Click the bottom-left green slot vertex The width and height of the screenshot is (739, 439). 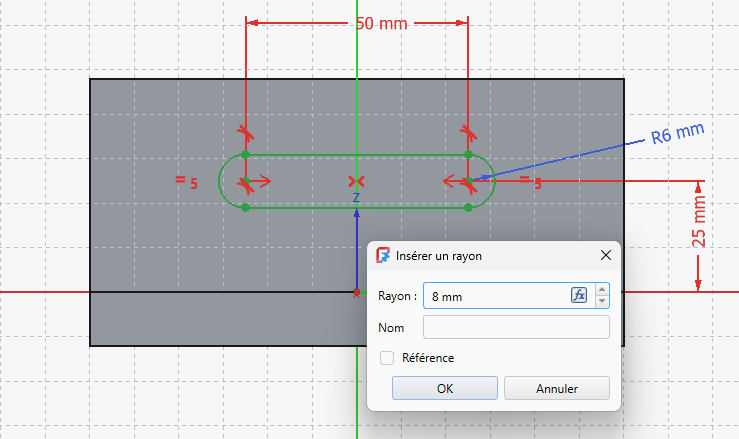(245, 207)
